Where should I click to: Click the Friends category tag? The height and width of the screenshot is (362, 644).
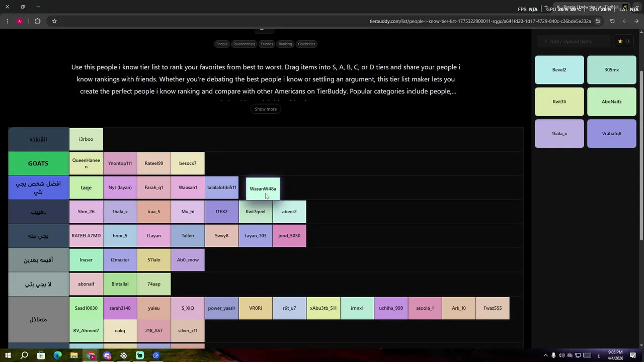point(267,44)
